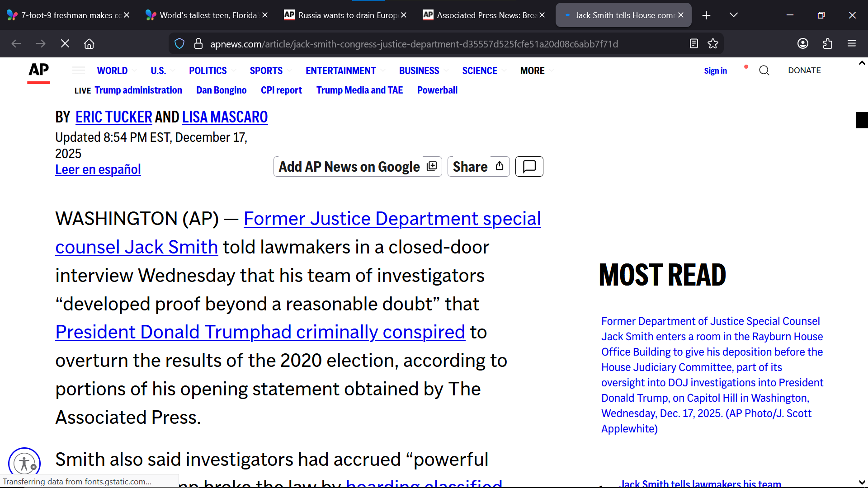Go to browser home page
The height and width of the screenshot is (488, 868).
89,44
